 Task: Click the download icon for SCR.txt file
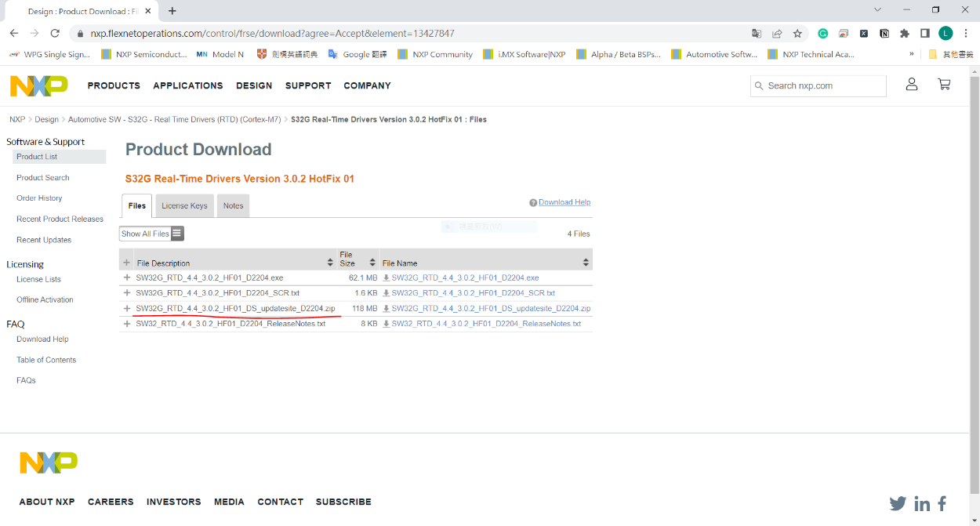(386, 293)
